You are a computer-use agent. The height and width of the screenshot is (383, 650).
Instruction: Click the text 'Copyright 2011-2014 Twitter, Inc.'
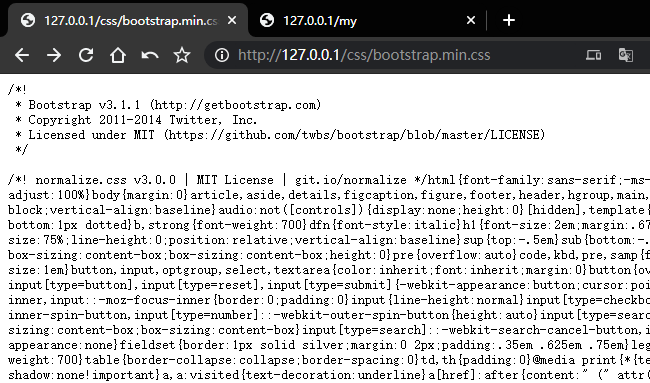(x=143, y=120)
